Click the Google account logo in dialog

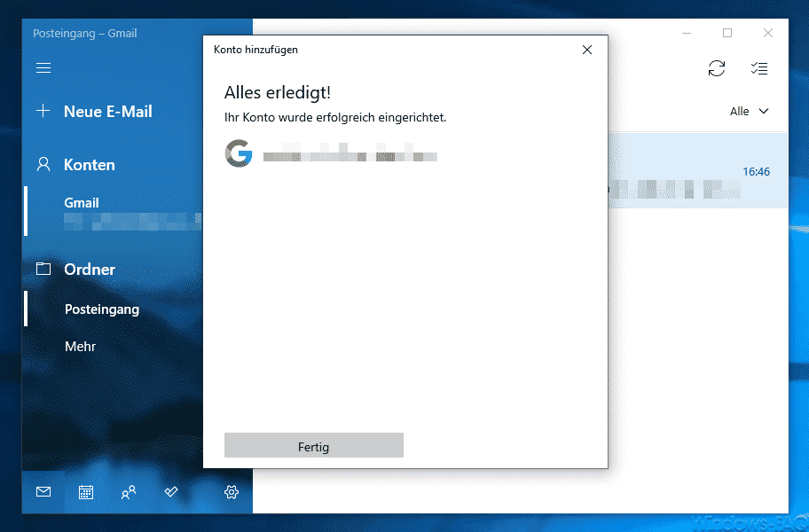pyautogui.click(x=239, y=153)
